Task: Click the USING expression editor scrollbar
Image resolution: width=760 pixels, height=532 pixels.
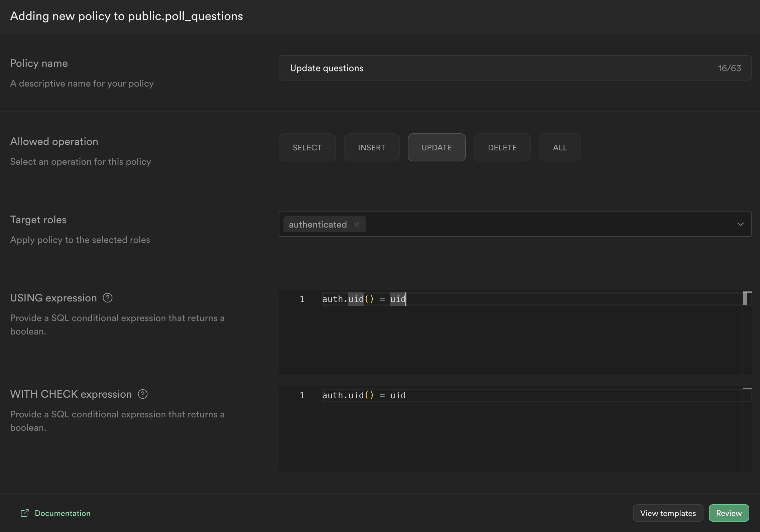Action: click(746, 298)
